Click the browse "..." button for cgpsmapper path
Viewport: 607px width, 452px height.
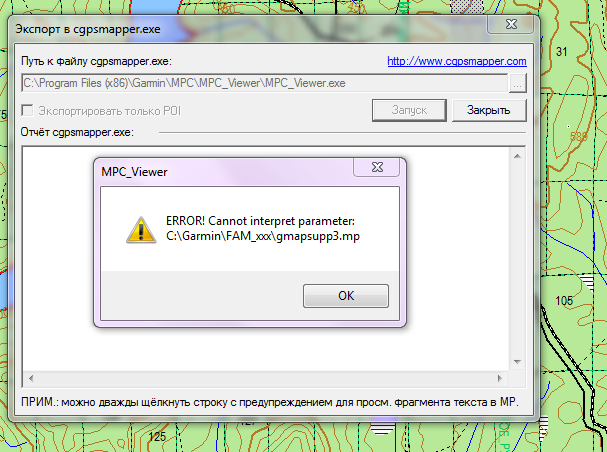click(x=517, y=83)
